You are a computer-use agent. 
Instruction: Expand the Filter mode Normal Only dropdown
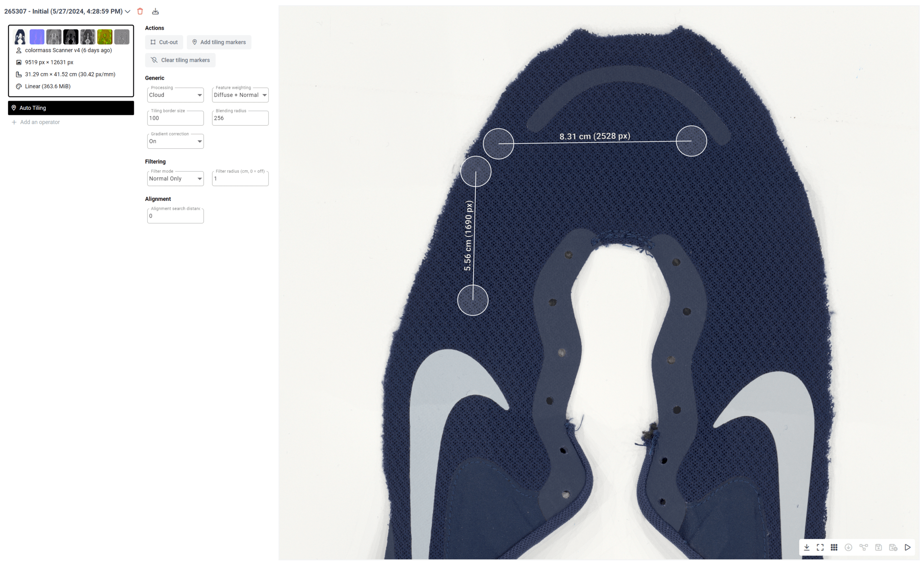175,179
